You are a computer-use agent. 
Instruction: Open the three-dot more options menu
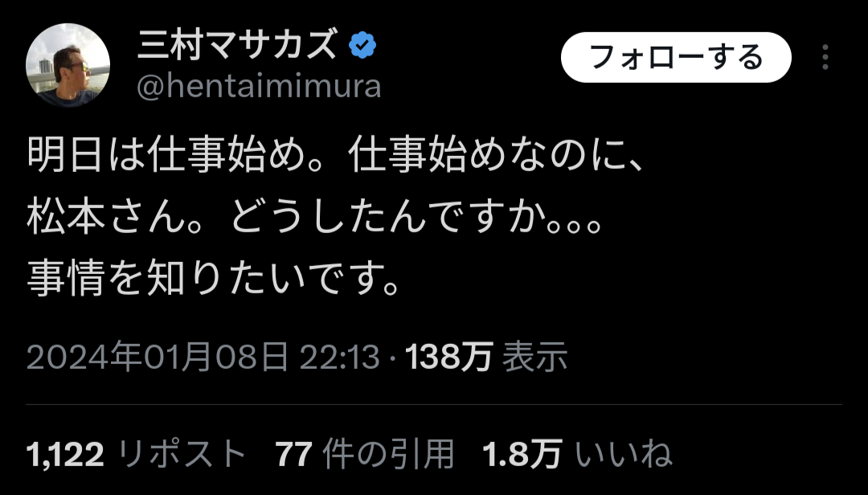825,57
